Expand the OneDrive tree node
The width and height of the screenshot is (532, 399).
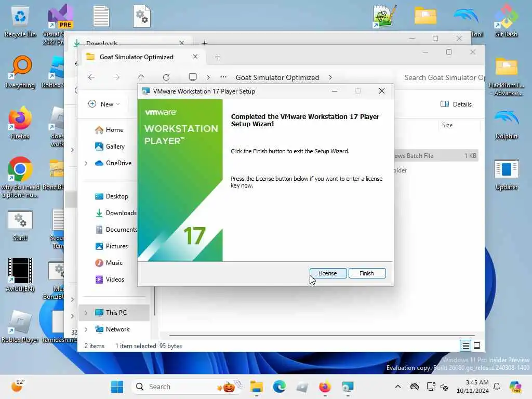[86, 163]
